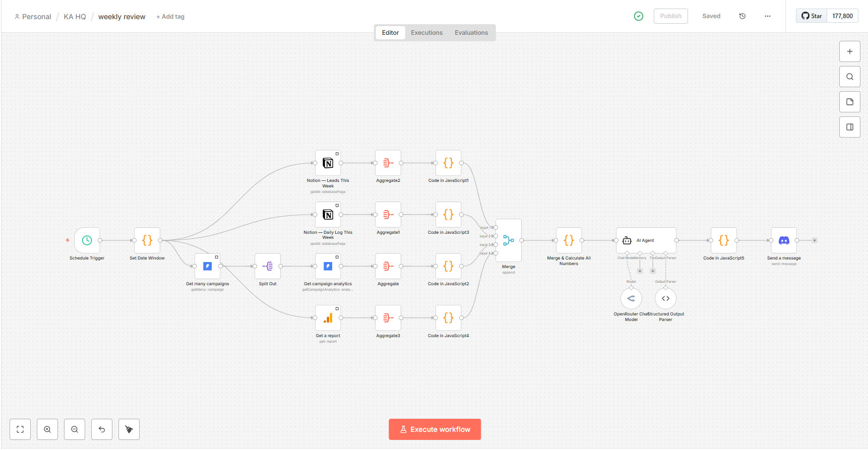Select the AI Agent node
The height and width of the screenshot is (450, 868).
tap(646, 240)
